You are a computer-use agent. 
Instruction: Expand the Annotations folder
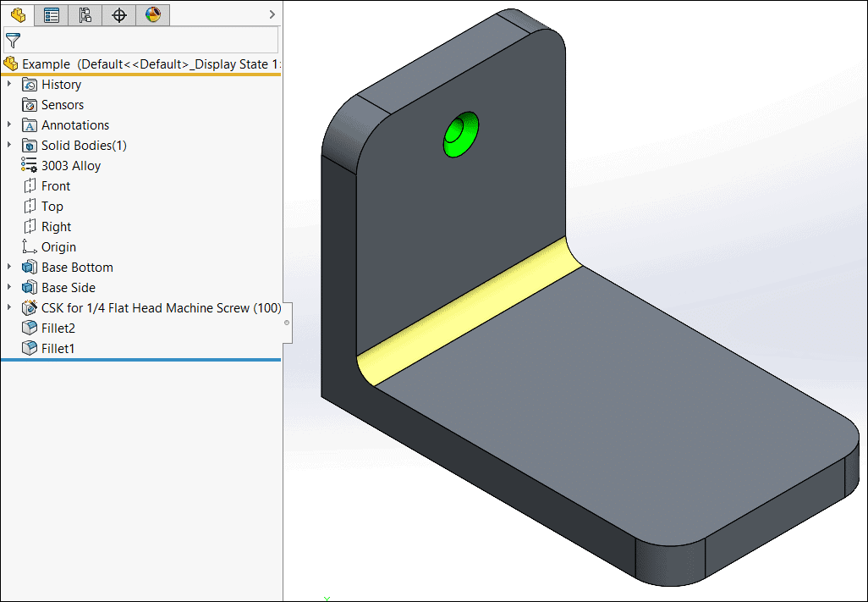click(8, 124)
